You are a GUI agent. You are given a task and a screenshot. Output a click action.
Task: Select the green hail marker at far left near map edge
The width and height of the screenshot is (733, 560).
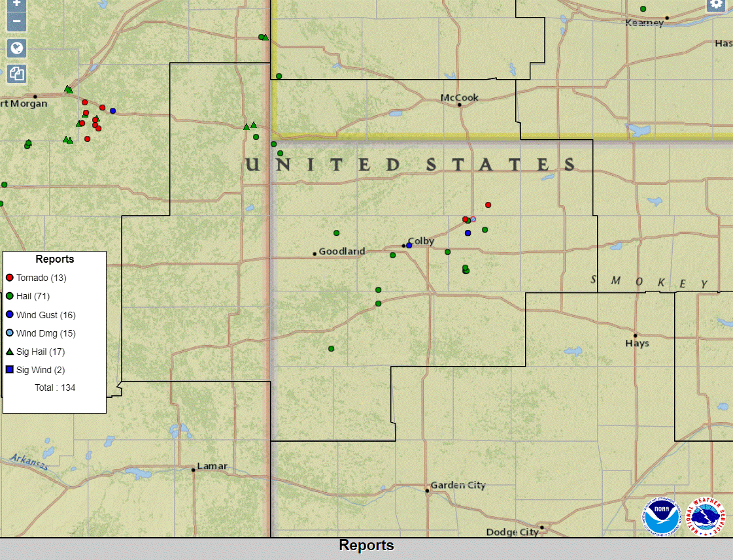(x=4, y=184)
